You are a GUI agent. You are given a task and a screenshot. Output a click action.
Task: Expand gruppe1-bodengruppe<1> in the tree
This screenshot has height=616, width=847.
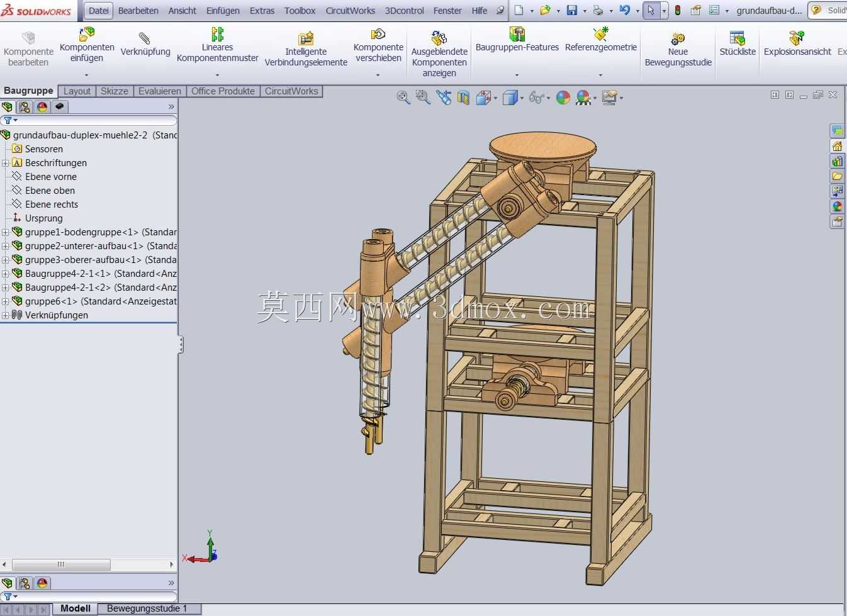tap(5, 232)
